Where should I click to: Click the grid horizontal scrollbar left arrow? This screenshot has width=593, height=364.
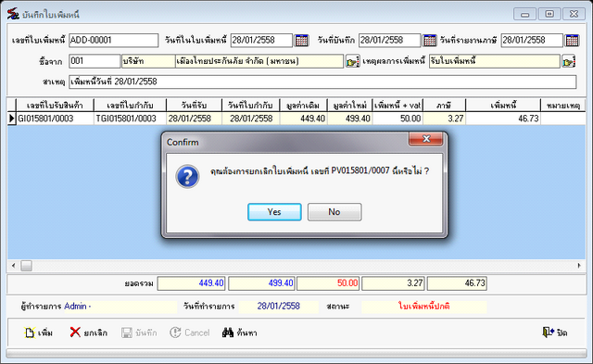click(x=14, y=266)
